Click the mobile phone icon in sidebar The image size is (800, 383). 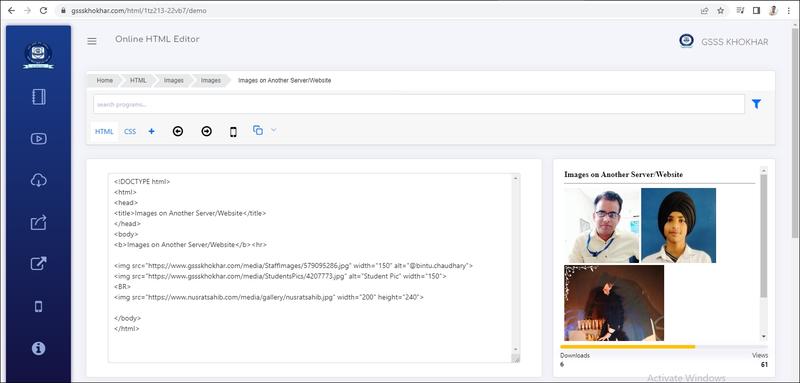click(x=38, y=306)
